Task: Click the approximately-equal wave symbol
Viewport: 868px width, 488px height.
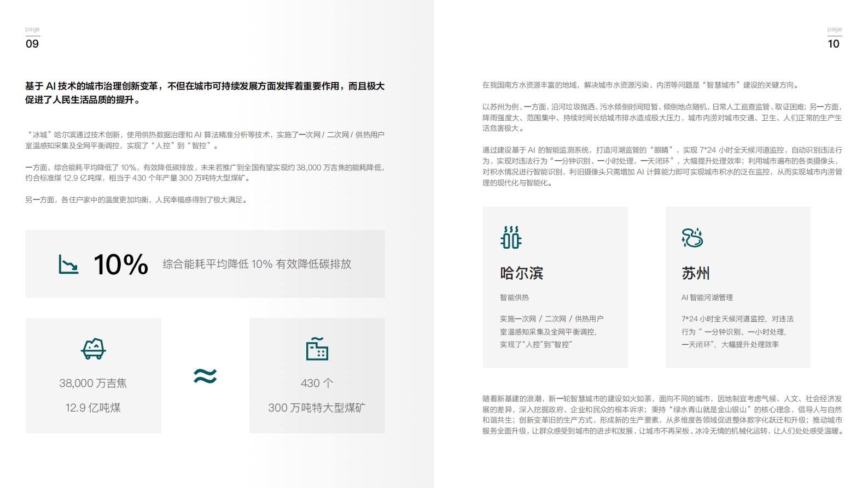Action: coord(205,376)
